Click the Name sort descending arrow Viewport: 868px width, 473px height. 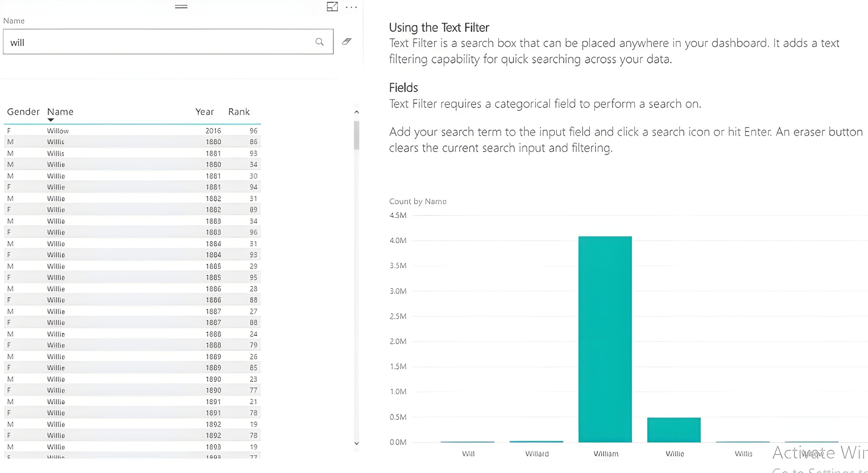point(51,120)
